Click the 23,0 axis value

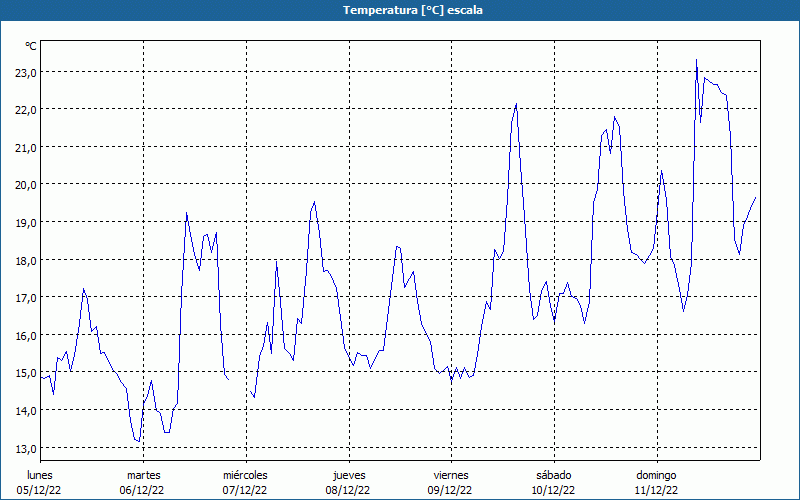coord(26,73)
